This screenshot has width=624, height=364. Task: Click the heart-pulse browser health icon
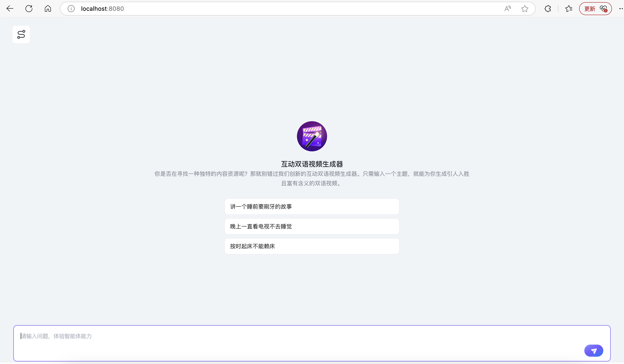tap(604, 9)
